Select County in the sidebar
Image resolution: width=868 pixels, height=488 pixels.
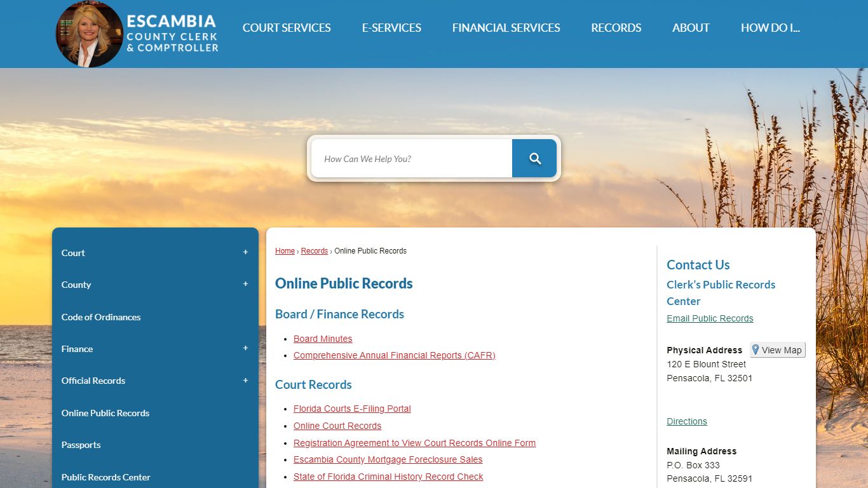[x=76, y=285]
